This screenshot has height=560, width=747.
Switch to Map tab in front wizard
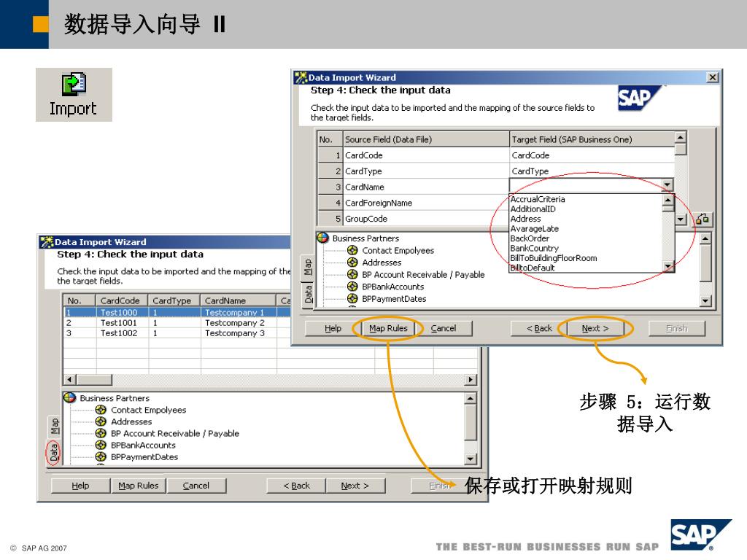(x=308, y=267)
